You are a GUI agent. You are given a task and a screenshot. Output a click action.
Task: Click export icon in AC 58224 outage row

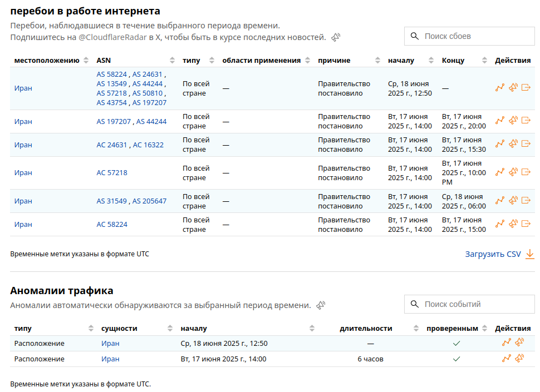pos(526,224)
